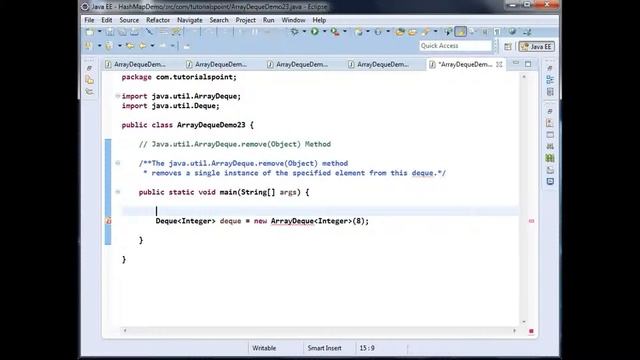Viewport: 640px width, 360px height.
Task: Click the New Java Package icon
Action: click(x=358, y=31)
